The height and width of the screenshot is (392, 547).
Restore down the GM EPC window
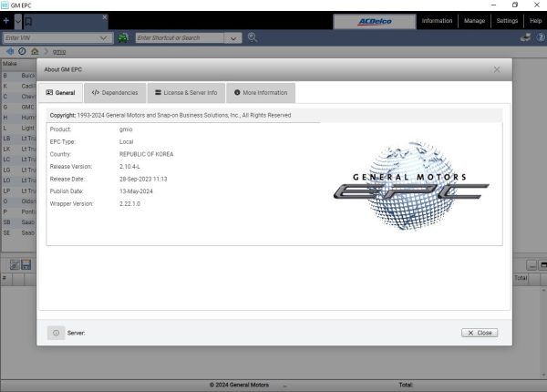pyautogui.click(x=515, y=5)
